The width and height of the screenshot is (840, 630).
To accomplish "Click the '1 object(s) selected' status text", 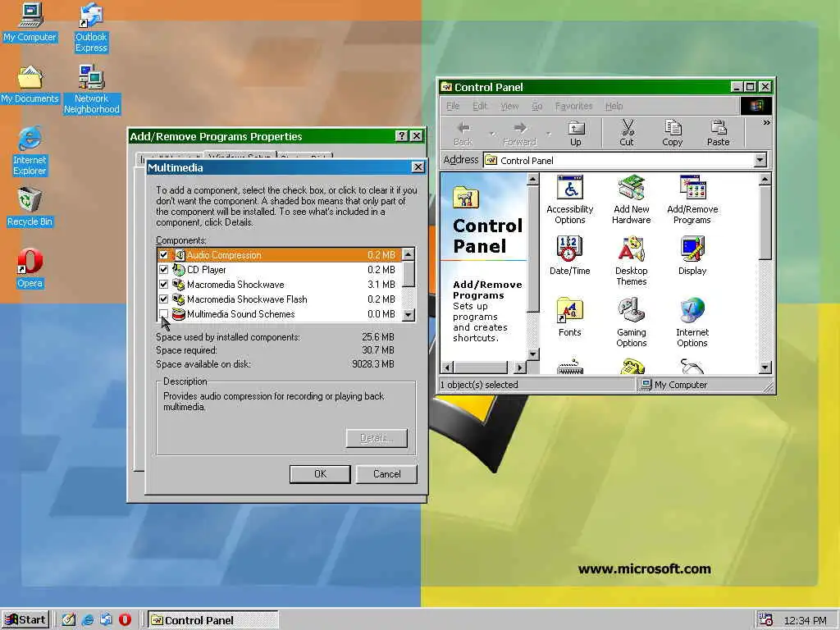I will pos(479,385).
